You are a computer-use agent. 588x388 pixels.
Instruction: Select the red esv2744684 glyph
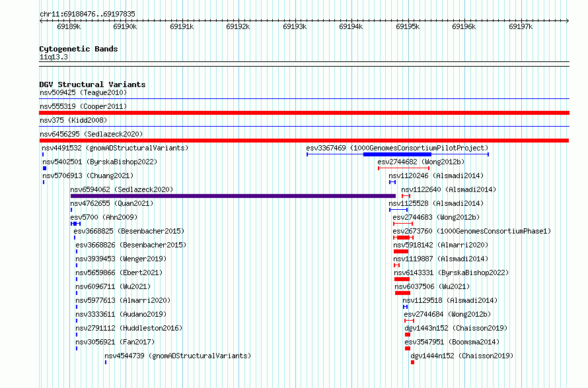(409, 321)
